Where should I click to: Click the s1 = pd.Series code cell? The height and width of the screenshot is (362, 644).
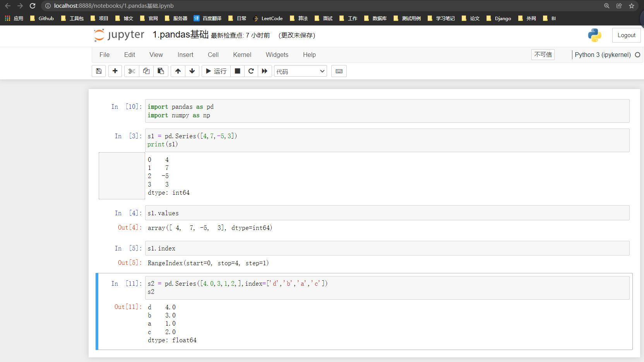click(387, 140)
